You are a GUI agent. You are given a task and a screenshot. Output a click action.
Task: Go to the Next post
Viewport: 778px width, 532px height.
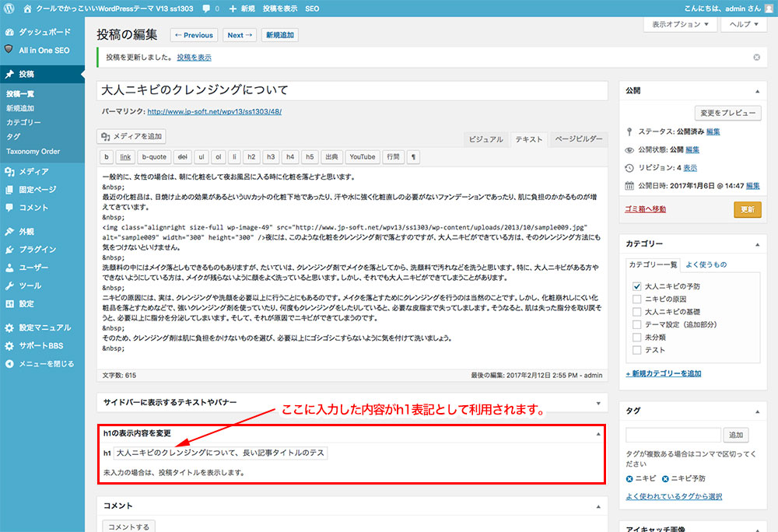click(240, 35)
